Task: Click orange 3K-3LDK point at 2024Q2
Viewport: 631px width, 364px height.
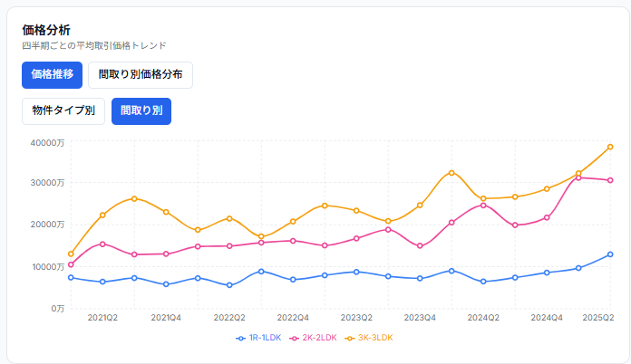Action: (483, 198)
